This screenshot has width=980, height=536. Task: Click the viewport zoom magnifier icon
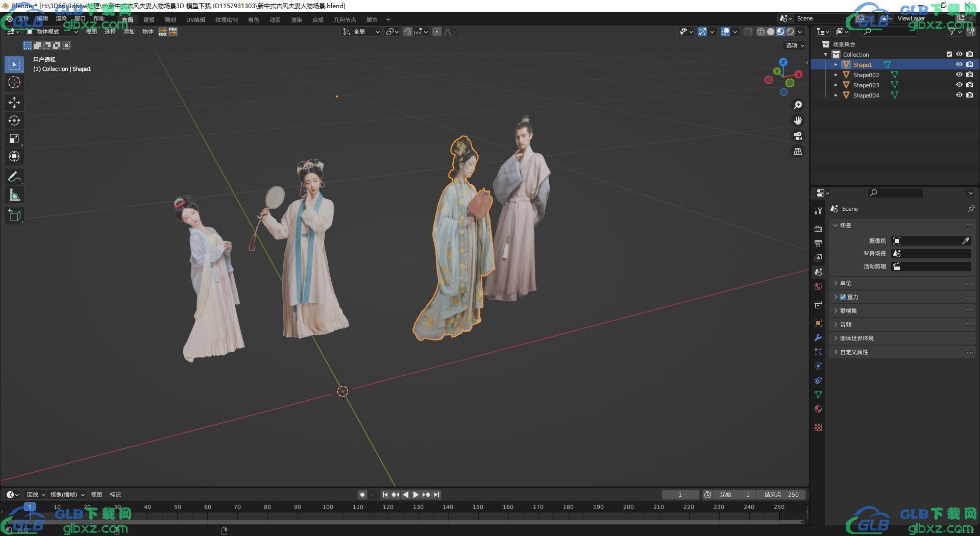(x=798, y=105)
